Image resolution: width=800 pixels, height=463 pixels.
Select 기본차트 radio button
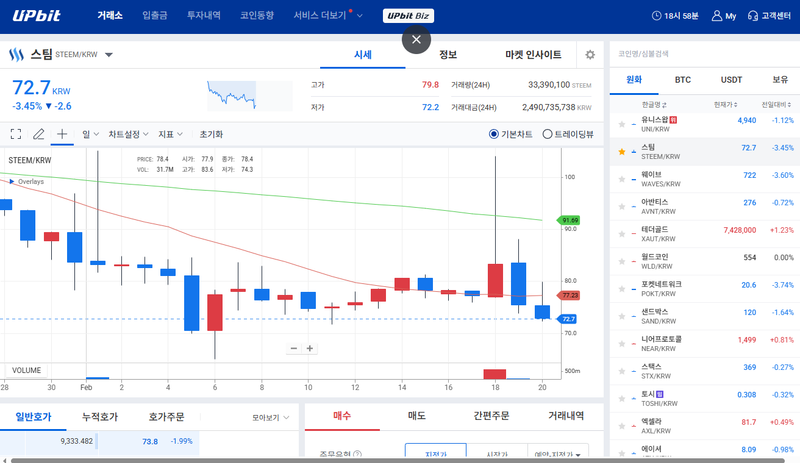tap(494, 134)
